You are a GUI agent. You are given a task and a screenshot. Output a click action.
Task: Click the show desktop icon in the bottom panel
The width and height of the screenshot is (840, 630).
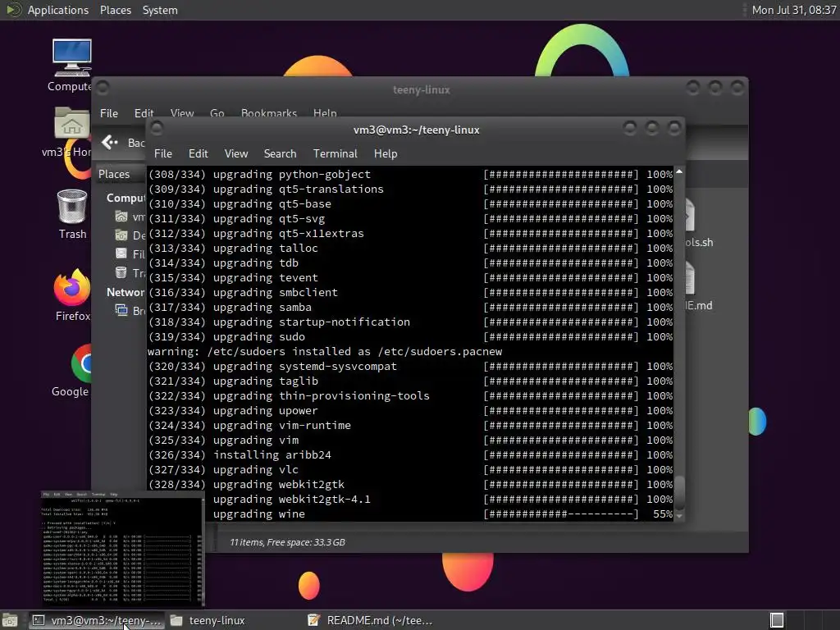pos(10,620)
